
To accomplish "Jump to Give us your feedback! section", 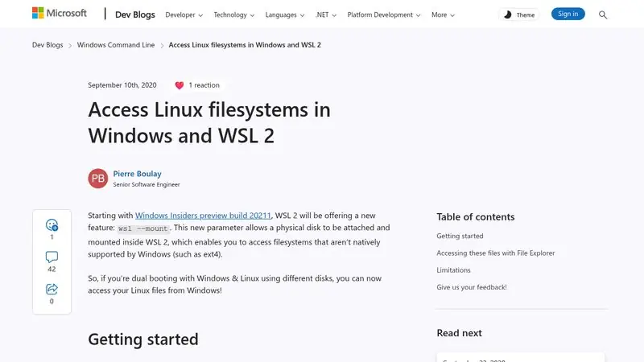I will click(472, 287).
